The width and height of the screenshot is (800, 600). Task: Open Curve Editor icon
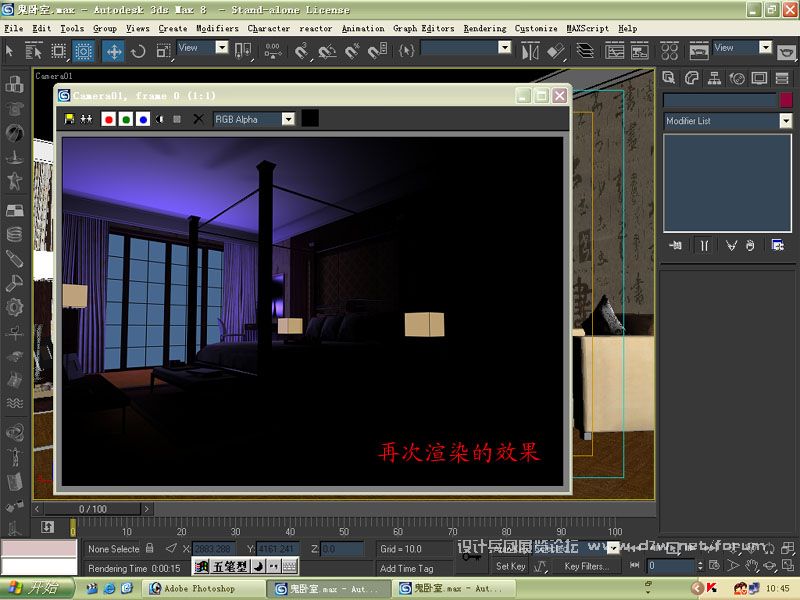[614, 51]
